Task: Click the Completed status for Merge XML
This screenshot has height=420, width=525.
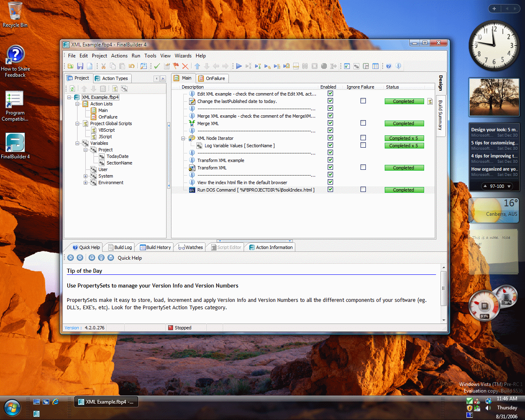Action: pyautogui.click(x=404, y=123)
